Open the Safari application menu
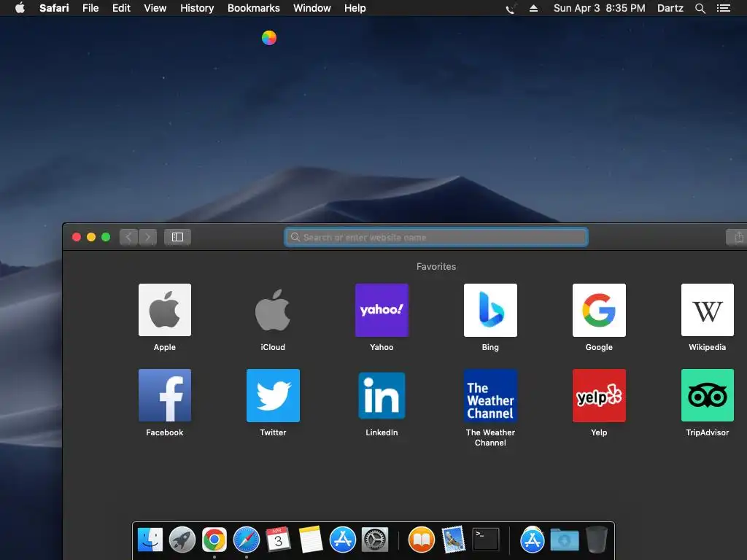 coord(54,8)
